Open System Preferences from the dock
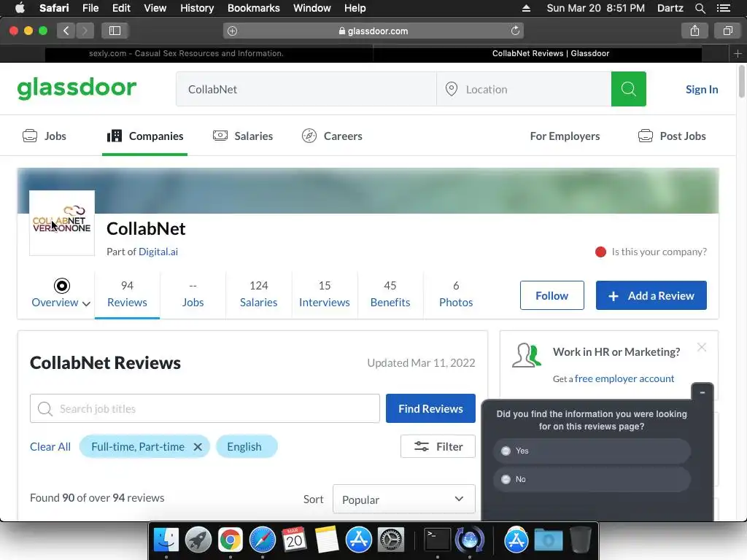747x560 pixels. 391,540
